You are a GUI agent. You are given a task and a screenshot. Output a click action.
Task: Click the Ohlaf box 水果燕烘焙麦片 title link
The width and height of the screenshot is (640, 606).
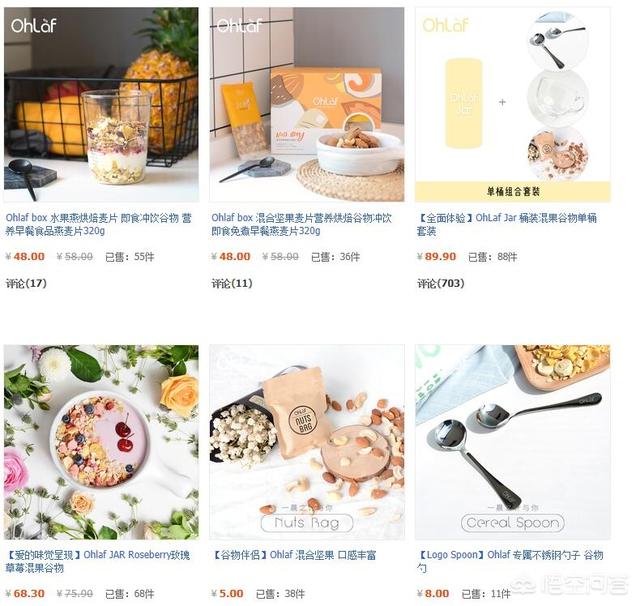tap(98, 224)
